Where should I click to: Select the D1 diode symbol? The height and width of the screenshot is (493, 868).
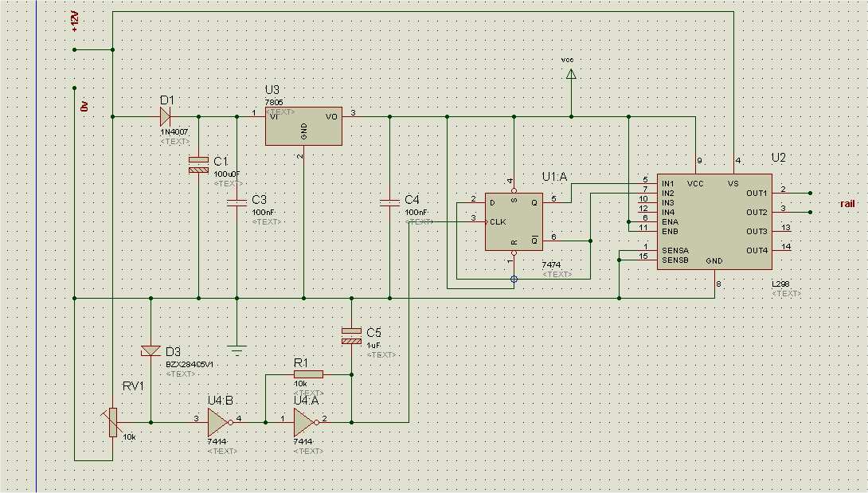[165, 117]
